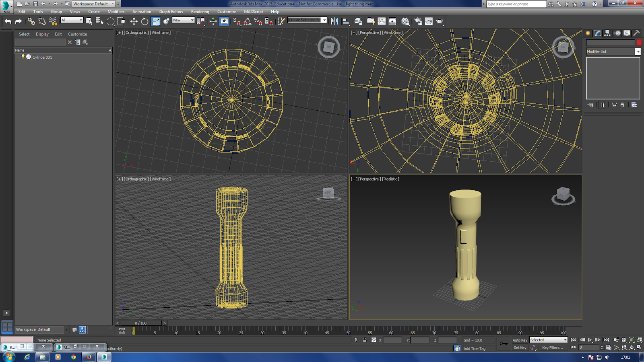Switch to the Hierarchy command panel
The image size is (644, 362).
pos(607,33)
